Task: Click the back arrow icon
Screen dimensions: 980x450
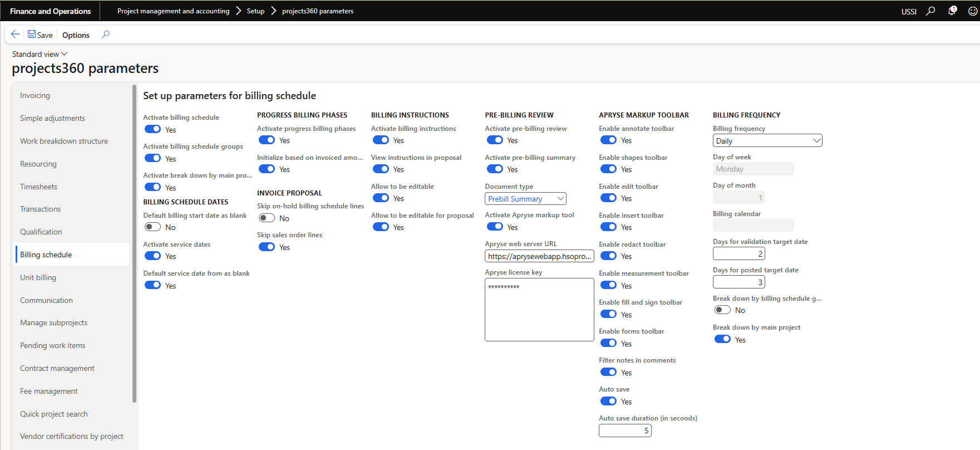Action: tap(15, 35)
